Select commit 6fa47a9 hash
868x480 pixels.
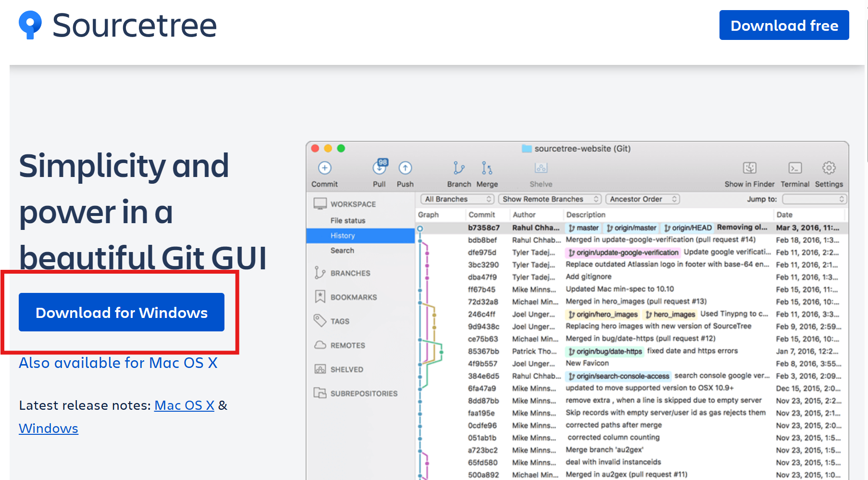pyautogui.click(x=482, y=388)
